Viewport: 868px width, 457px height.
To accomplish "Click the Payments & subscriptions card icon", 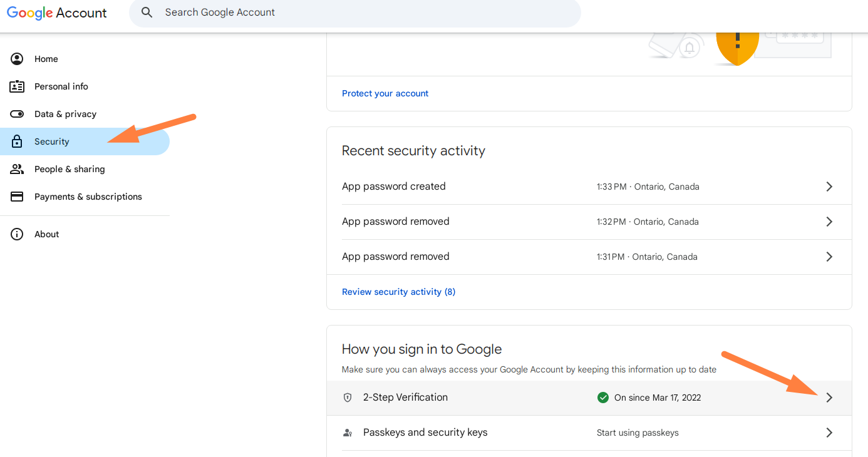I will (x=17, y=197).
